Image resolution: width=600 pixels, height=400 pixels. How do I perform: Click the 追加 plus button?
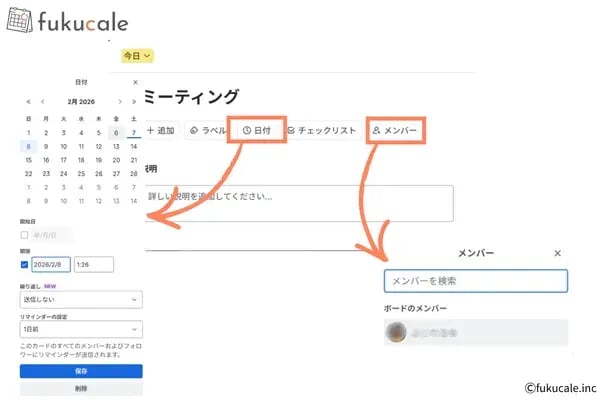(160, 130)
